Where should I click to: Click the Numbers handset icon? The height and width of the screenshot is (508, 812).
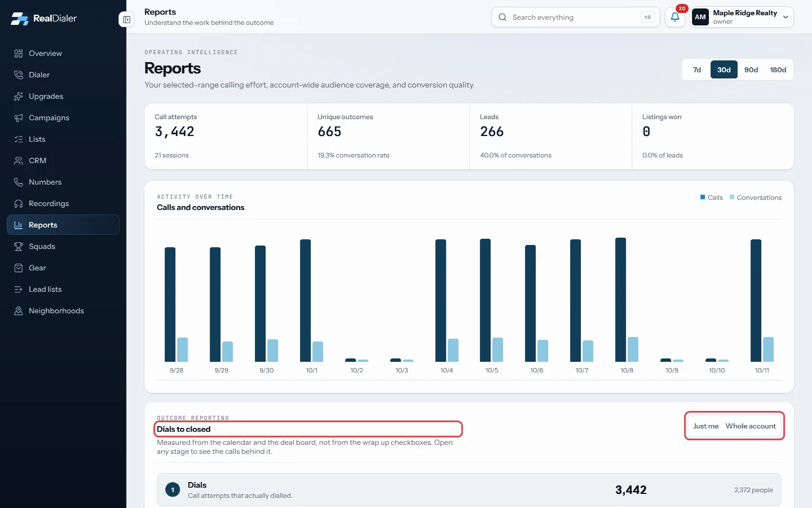tap(19, 182)
